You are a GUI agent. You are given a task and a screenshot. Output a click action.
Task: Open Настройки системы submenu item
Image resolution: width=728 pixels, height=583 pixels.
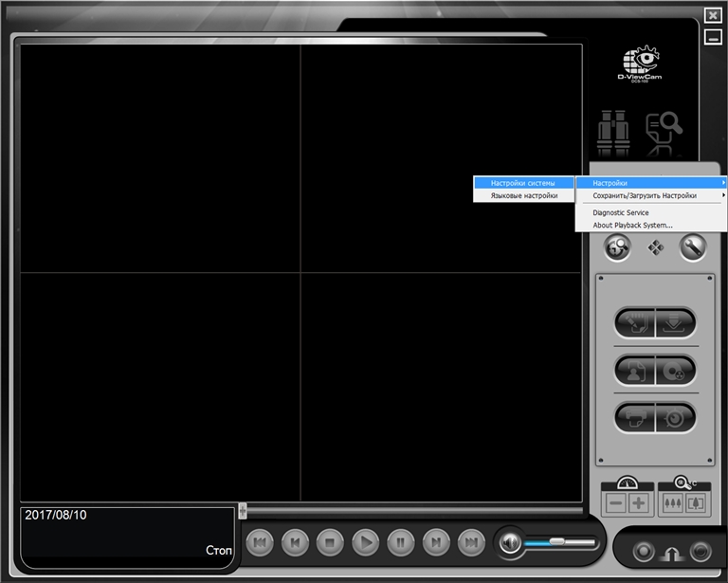(523, 183)
